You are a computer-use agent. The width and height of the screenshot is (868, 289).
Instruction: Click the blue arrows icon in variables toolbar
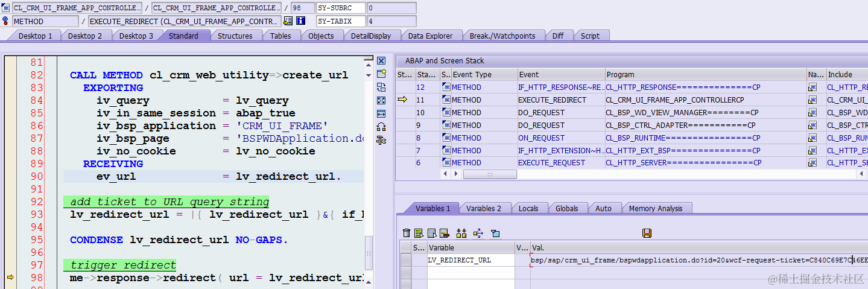click(x=478, y=233)
